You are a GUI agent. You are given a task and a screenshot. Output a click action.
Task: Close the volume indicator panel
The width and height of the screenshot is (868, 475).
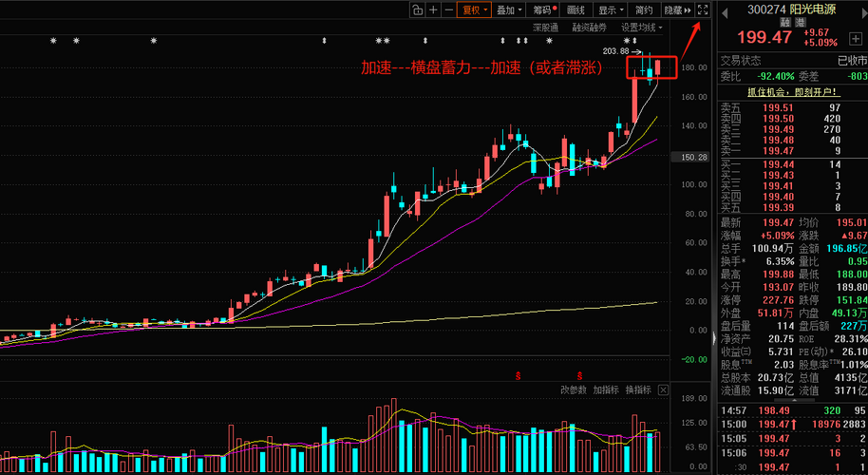coord(663,390)
